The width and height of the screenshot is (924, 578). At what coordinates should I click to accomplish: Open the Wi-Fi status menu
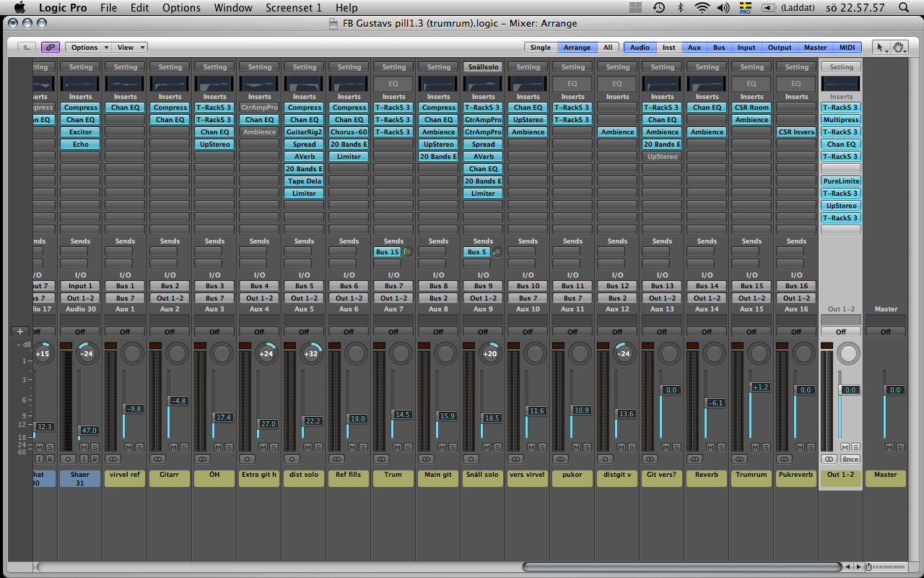702,7
